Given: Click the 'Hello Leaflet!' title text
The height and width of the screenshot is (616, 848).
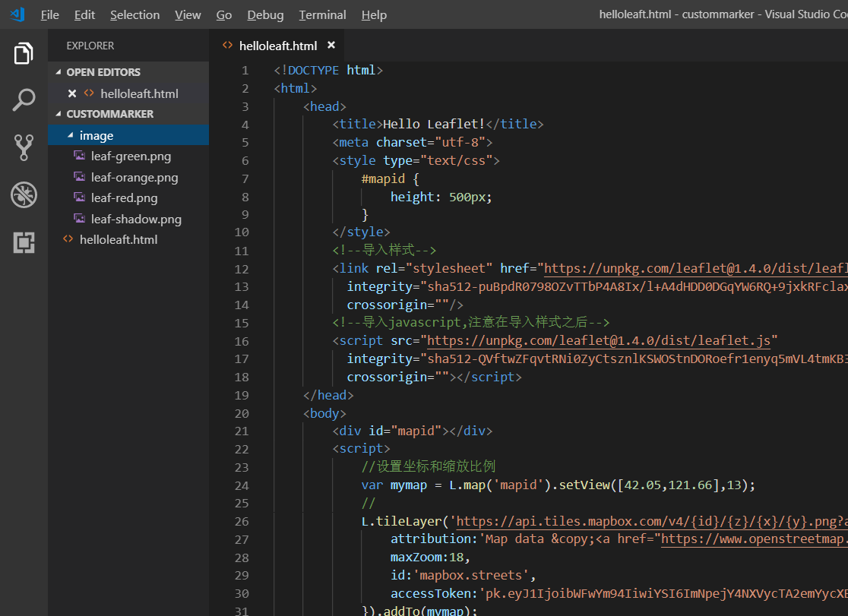Looking at the screenshot, I should tap(435, 124).
